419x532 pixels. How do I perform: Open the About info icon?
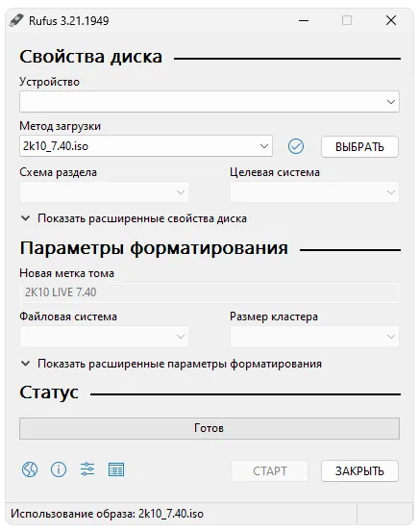(59, 469)
